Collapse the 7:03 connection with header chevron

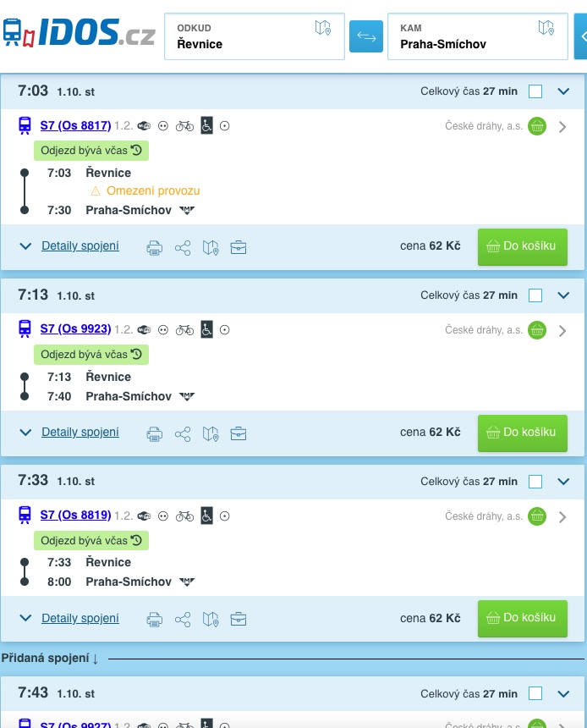point(564,91)
